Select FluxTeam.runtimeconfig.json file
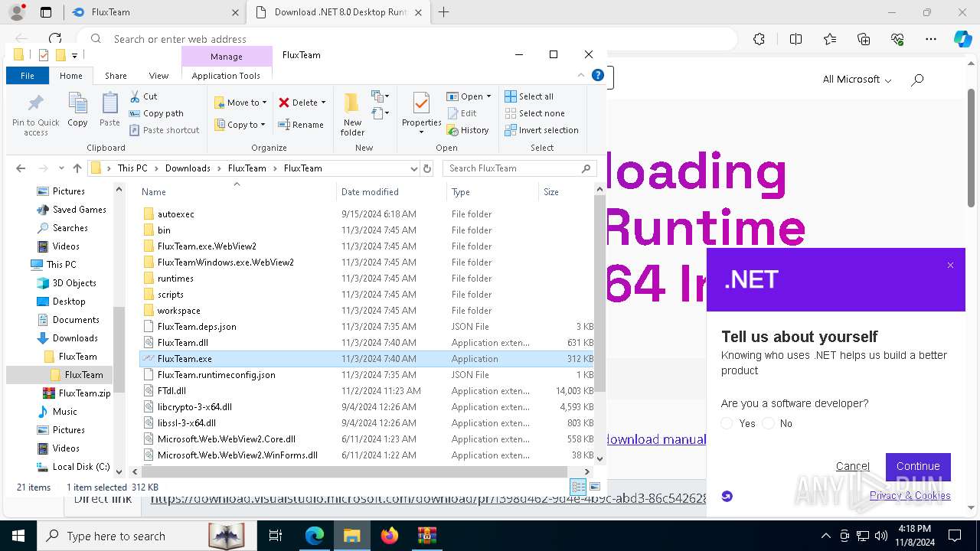Image resolution: width=980 pixels, height=551 pixels. (x=367, y=375)
